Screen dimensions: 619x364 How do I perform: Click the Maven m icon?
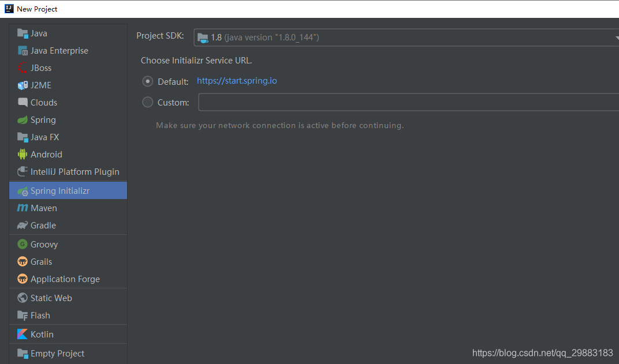point(23,208)
